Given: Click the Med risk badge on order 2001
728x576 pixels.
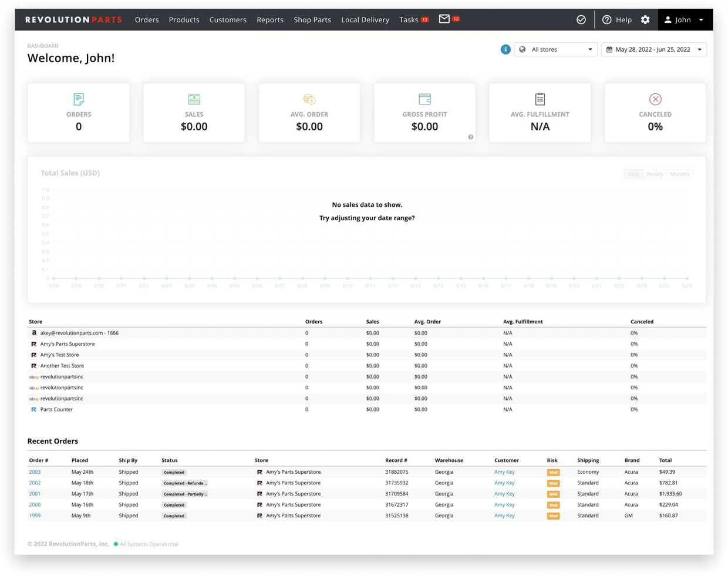Looking at the screenshot, I should click(x=553, y=494).
